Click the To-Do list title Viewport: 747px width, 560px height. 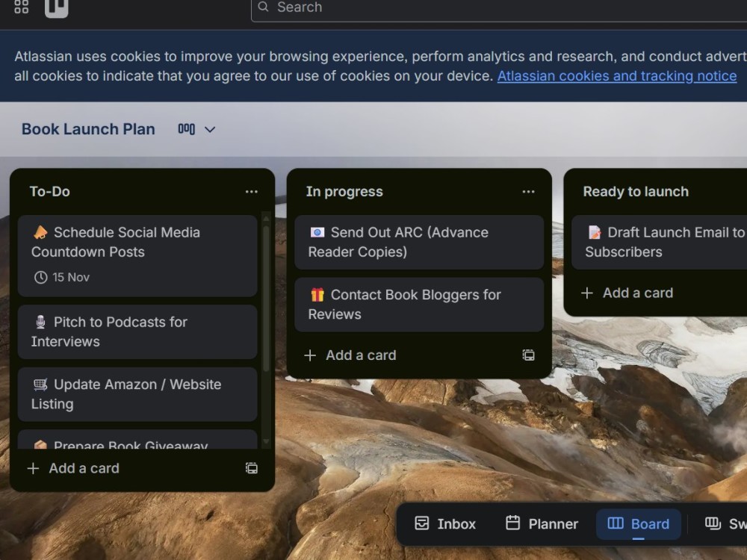pyautogui.click(x=49, y=191)
